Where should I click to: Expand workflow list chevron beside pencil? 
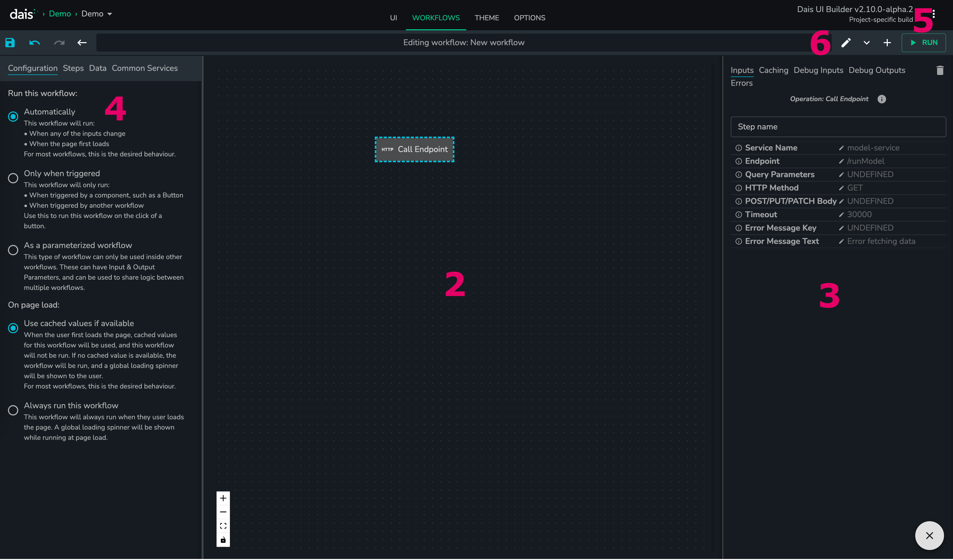coord(867,43)
